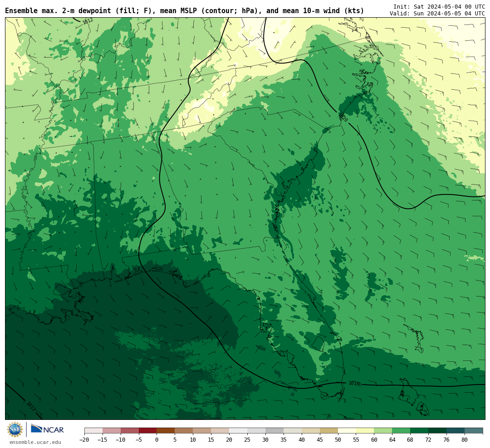
Task: Pick the tan swatch between 40 and 45
Action: [x=311, y=431]
